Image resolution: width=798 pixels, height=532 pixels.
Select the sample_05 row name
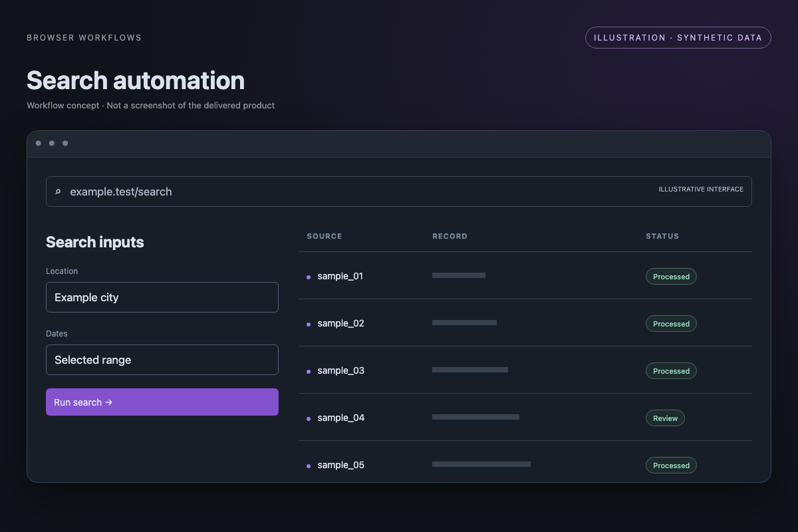pos(341,465)
